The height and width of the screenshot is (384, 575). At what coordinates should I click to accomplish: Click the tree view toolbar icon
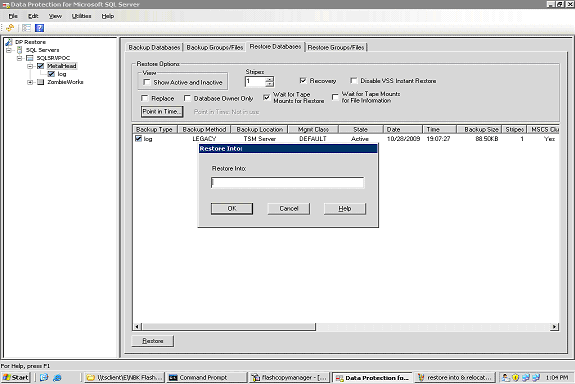tap(26, 28)
